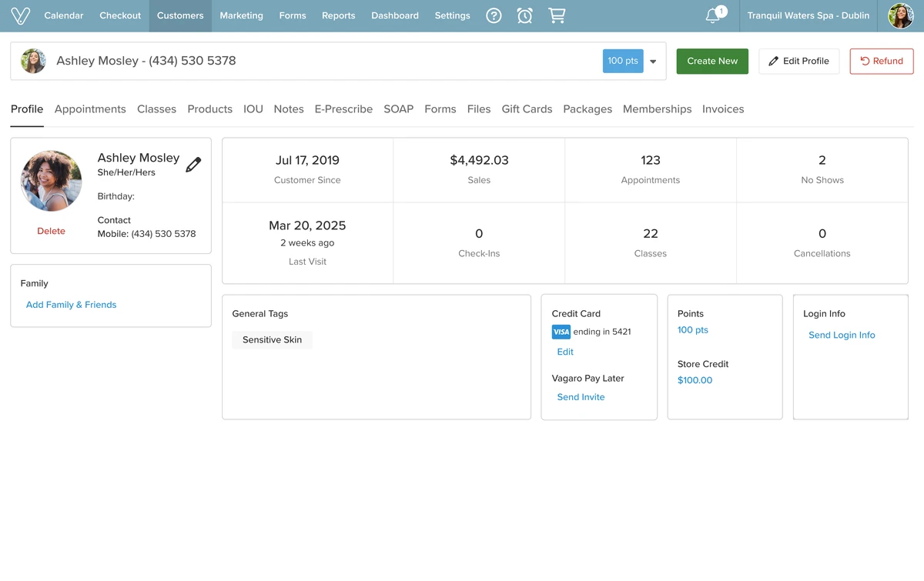Switch to the Appointments tab
This screenshot has width=924, height=581.
[90, 109]
